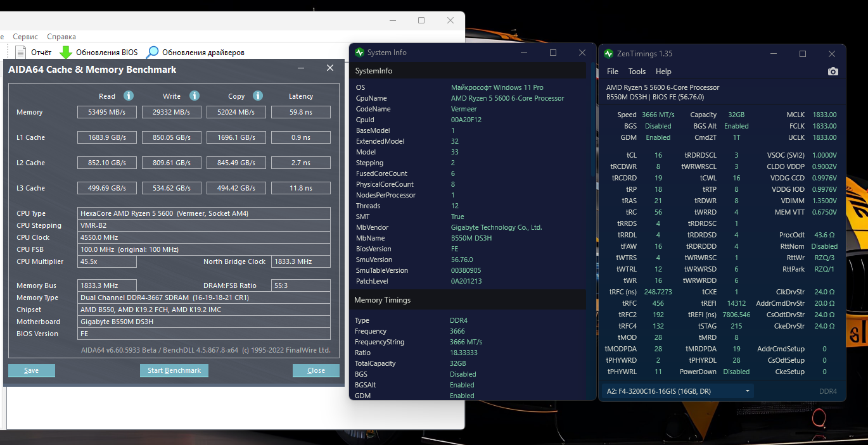Screen dimensions: 868x445
Task: Click the SystemInfo section header
Action: coord(468,71)
